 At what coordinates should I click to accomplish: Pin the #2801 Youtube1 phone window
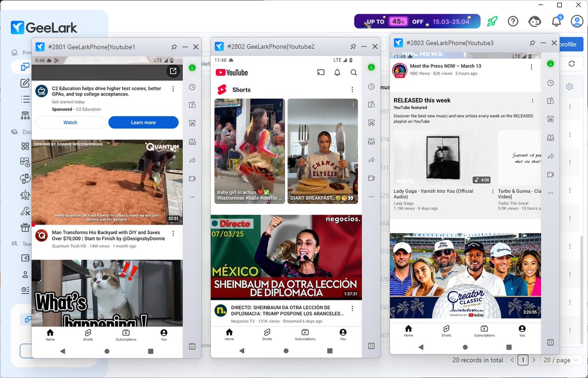click(174, 47)
